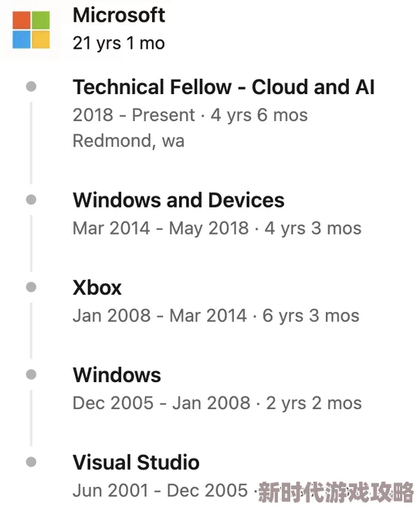Screen dimensions: 420x511
Task: Click the Dec 2005 - Jan 2008 date range
Action: pos(161,403)
